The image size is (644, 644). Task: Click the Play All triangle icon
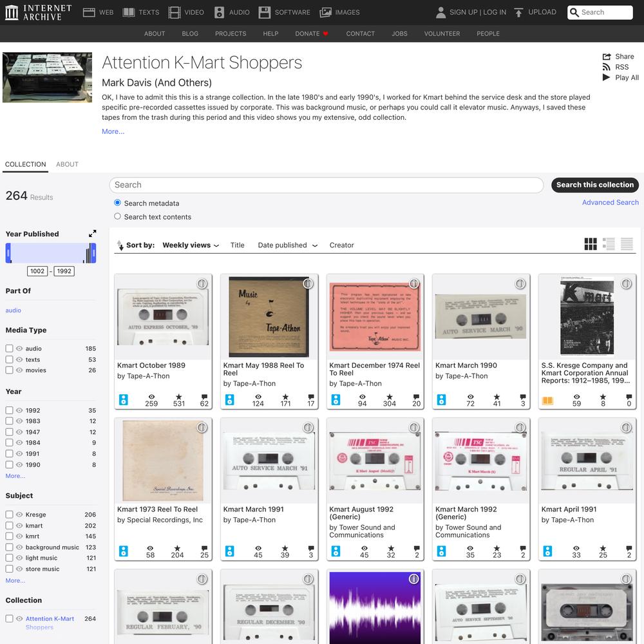[606, 77]
